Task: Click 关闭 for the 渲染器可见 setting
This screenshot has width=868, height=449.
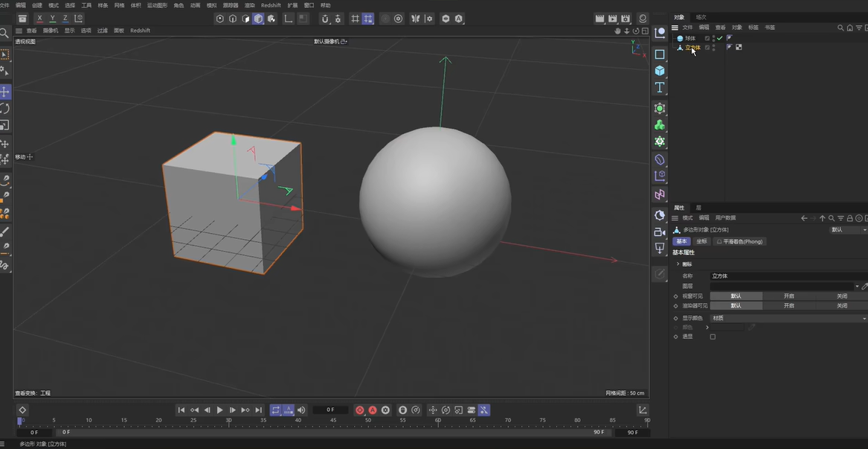Action: click(843, 306)
